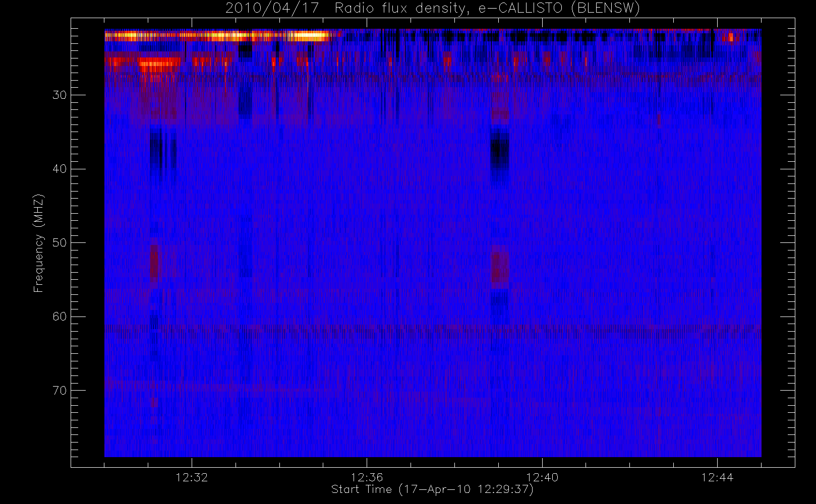
Task: Click the 40 frequency tick label
Action: pos(60,169)
